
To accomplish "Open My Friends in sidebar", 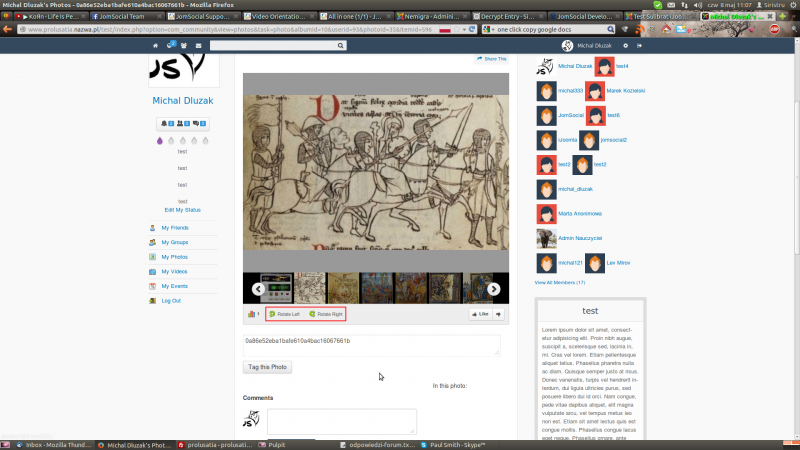I will click(x=174, y=228).
